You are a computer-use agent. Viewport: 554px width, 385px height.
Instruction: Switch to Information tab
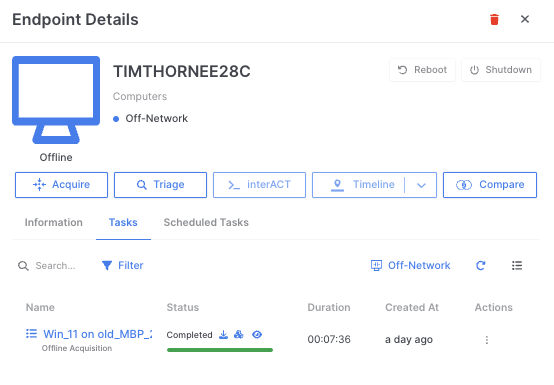point(54,223)
